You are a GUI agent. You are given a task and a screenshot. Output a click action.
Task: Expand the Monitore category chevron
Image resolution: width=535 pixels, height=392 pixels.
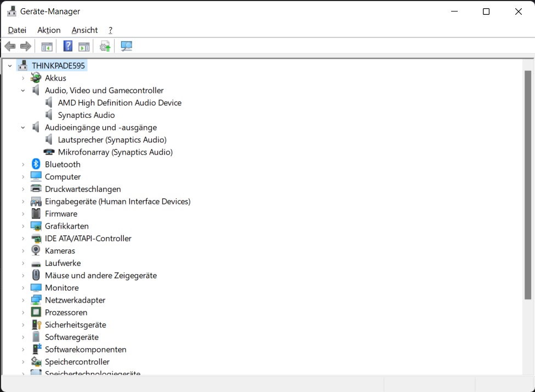(23, 288)
